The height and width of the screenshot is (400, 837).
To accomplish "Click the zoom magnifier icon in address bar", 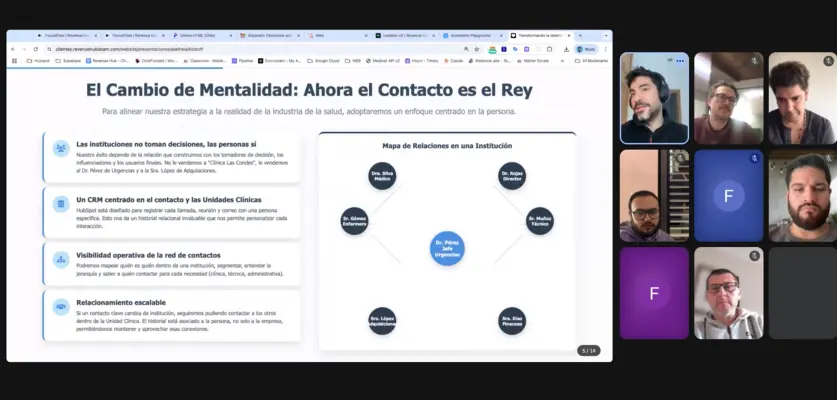I will 467,49.
